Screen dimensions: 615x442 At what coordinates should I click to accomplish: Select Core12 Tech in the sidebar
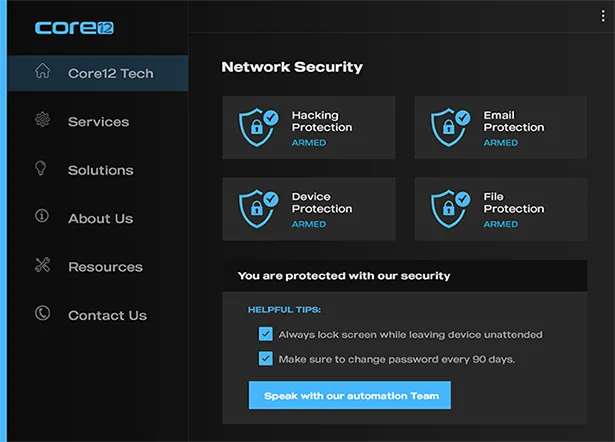pyautogui.click(x=98, y=73)
